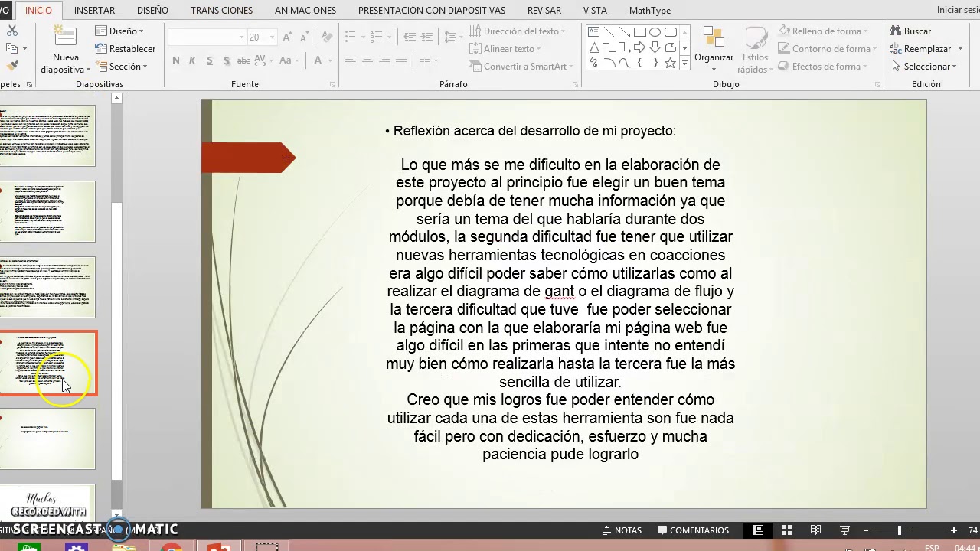
Task: Open the Diseño layout dropdown
Action: (119, 31)
